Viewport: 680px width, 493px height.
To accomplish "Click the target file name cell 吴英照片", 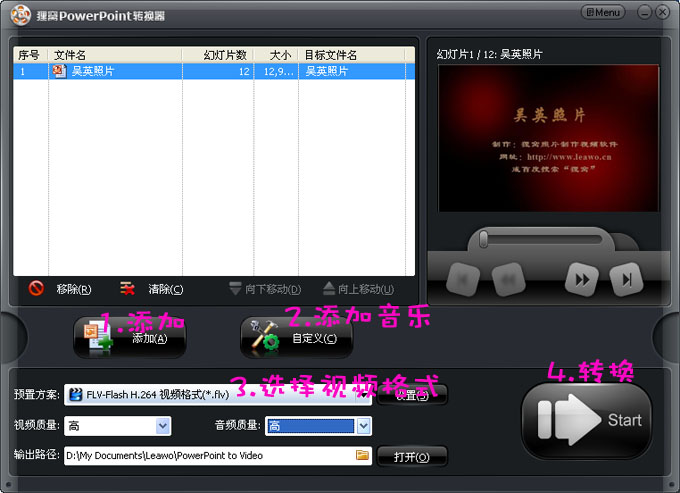I will (352, 71).
